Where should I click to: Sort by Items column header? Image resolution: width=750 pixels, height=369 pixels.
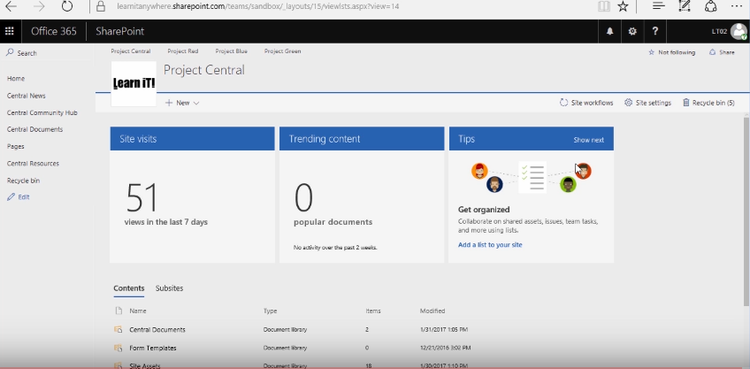373,311
